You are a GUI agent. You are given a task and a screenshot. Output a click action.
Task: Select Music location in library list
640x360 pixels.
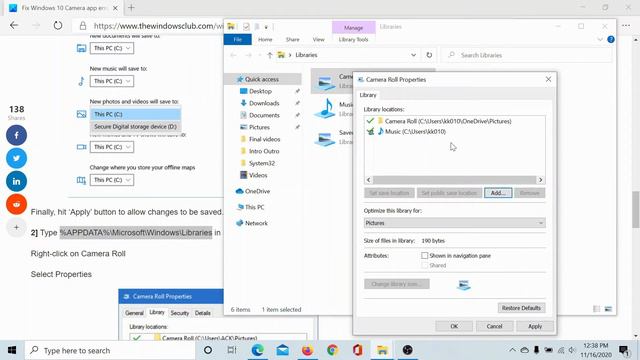416,131
